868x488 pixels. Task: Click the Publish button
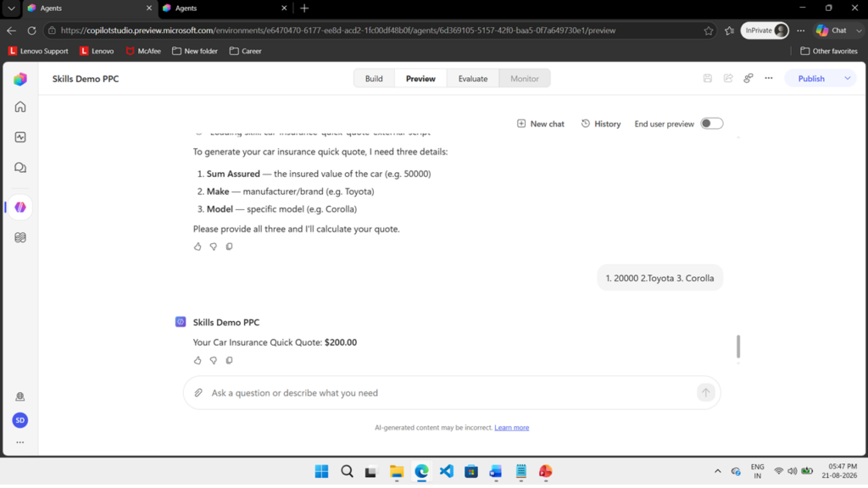point(811,79)
